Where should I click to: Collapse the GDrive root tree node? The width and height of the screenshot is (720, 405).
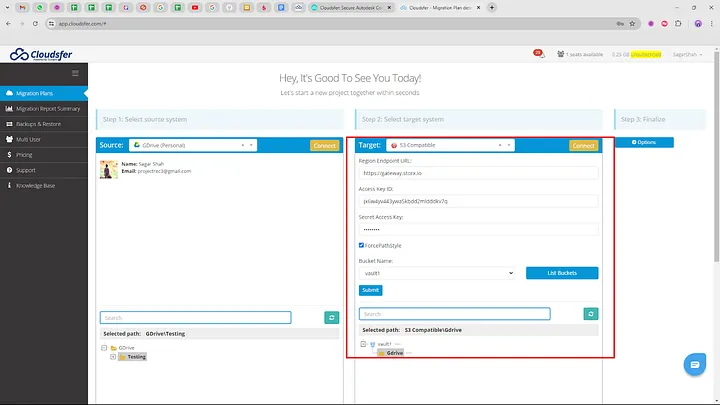coord(104,348)
